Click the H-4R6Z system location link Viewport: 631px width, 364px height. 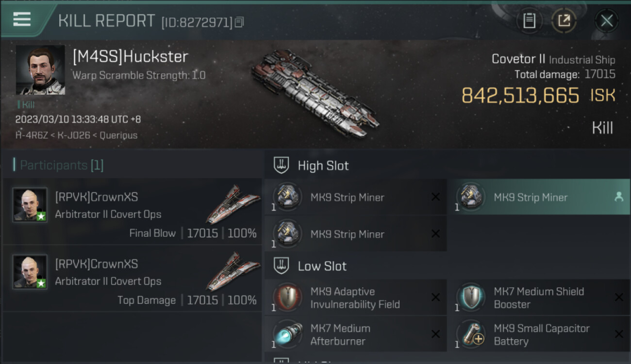coord(32,135)
